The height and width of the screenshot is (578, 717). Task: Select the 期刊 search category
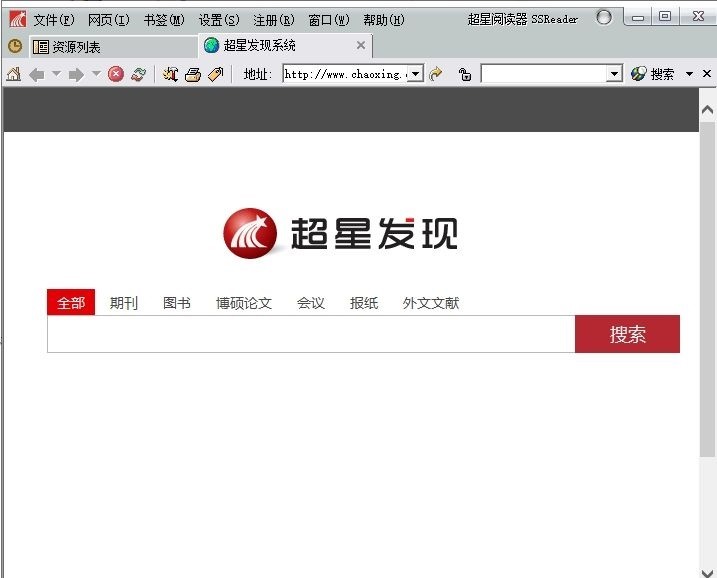coord(123,303)
